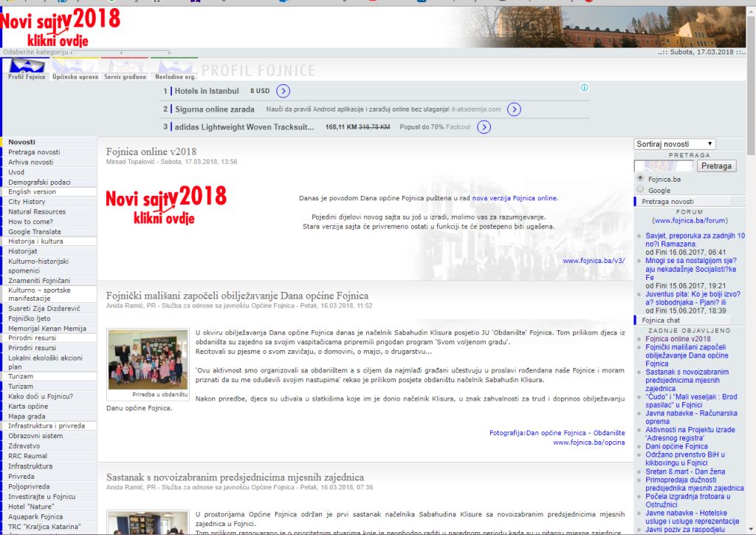Open the Odaberite kategoriju dropdown
The width and height of the screenshot is (756, 535).
coord(38,52)
